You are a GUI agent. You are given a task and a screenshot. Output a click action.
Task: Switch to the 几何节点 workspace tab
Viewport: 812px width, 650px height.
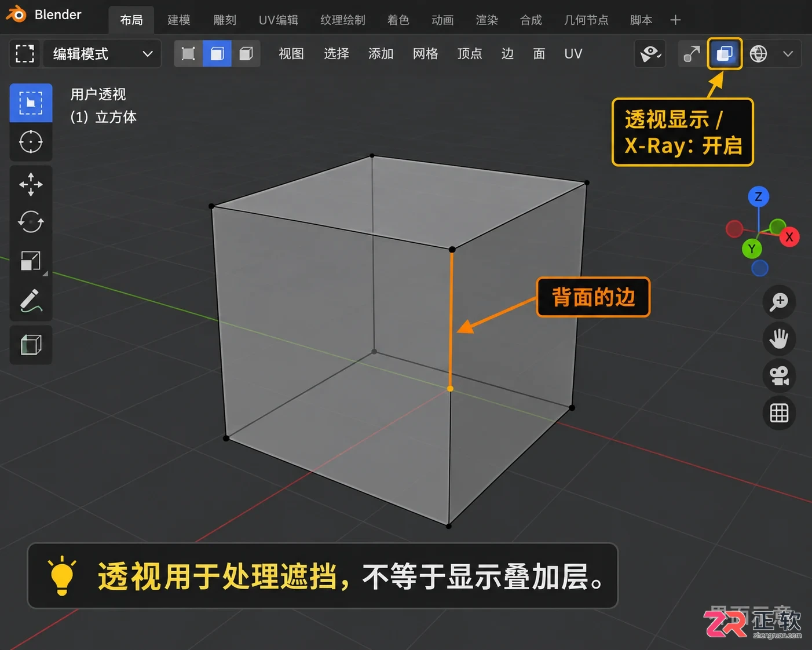pos(586,20)
